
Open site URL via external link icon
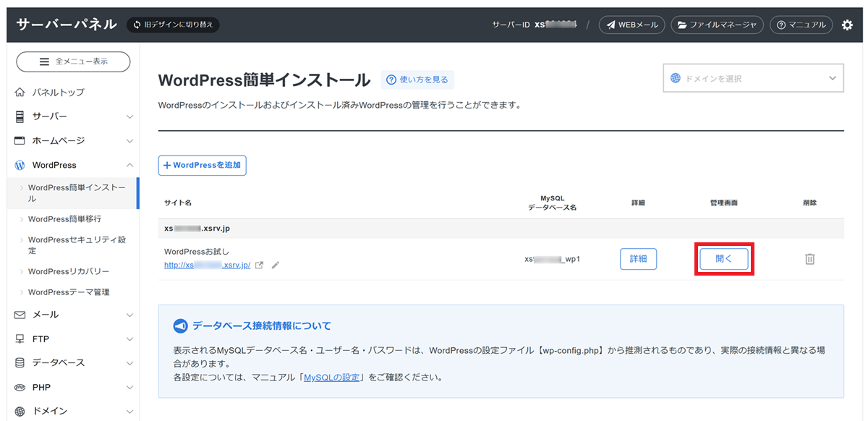260,265
